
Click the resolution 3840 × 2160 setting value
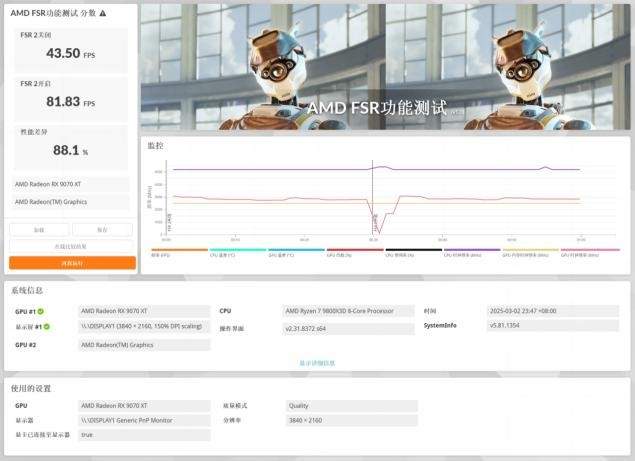[352, 420]
